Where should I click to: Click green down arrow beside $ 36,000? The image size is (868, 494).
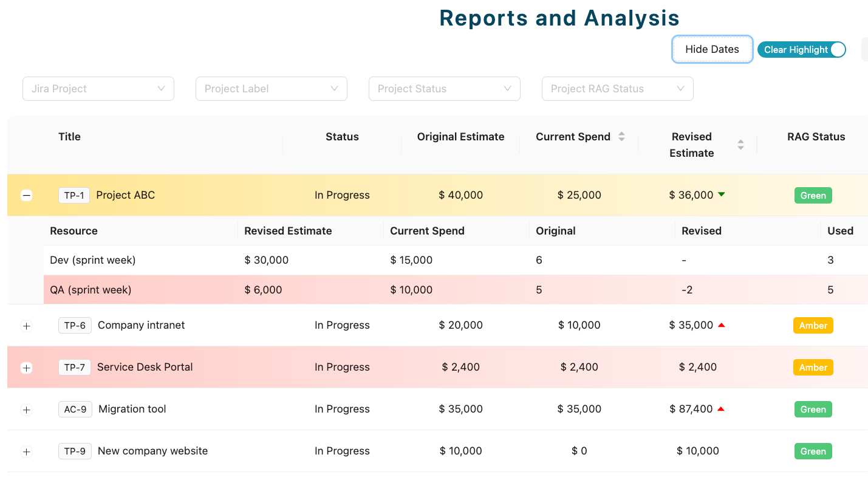(x=721, y=194)
